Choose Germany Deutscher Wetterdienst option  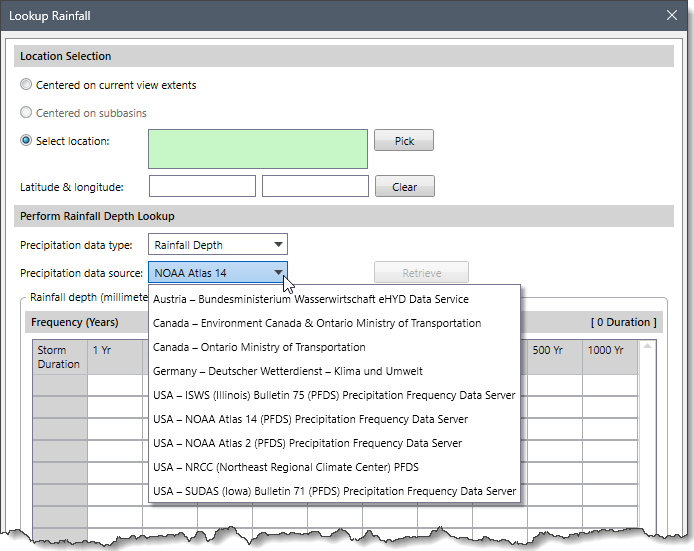tap(334, 371)
